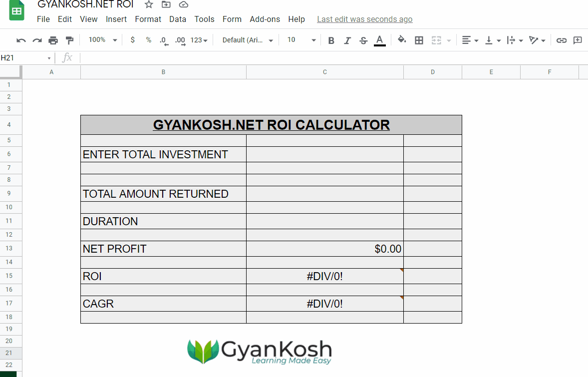
Task: Open the Fill color picker
Action: 402,40
